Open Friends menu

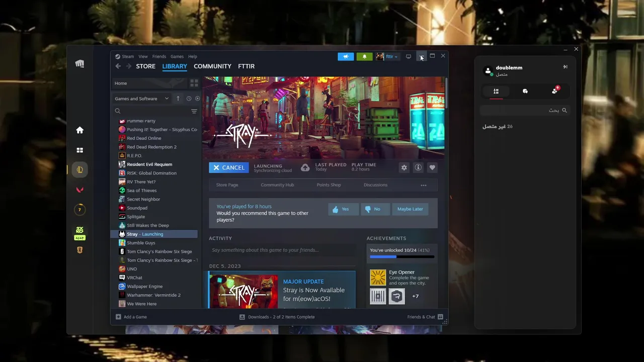[159, 56]
